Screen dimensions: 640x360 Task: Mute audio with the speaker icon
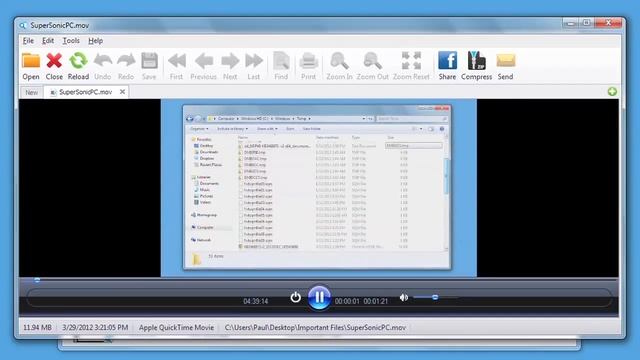pyautogui.click(x=404, y=298)
